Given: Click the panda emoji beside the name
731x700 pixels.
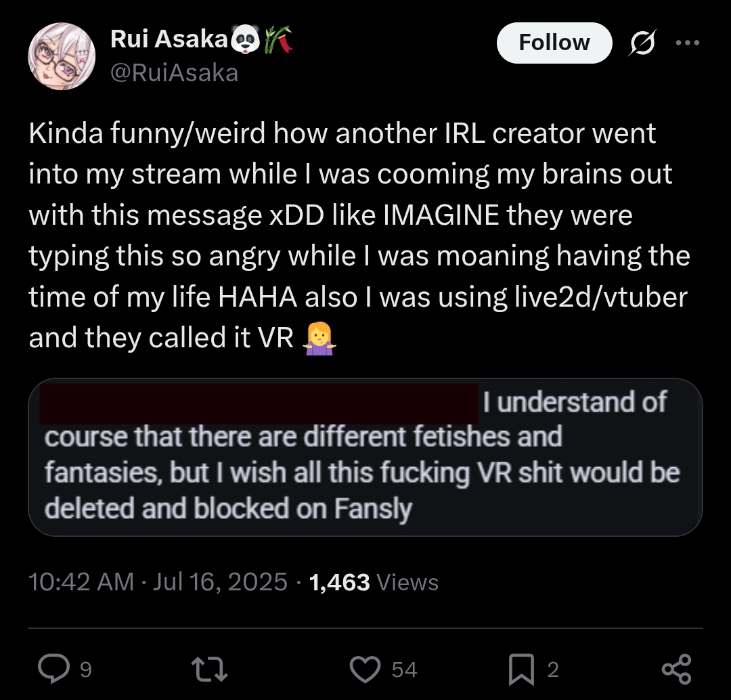Looking at the screenshot, I should (245, 41).
